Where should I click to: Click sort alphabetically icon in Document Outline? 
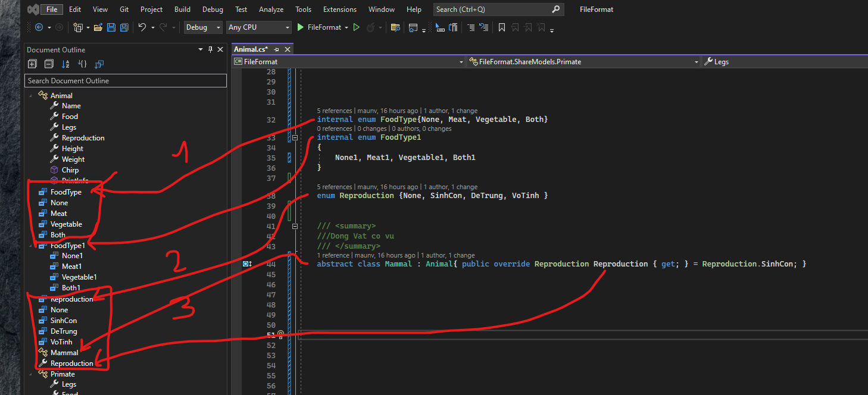[65, 64]
